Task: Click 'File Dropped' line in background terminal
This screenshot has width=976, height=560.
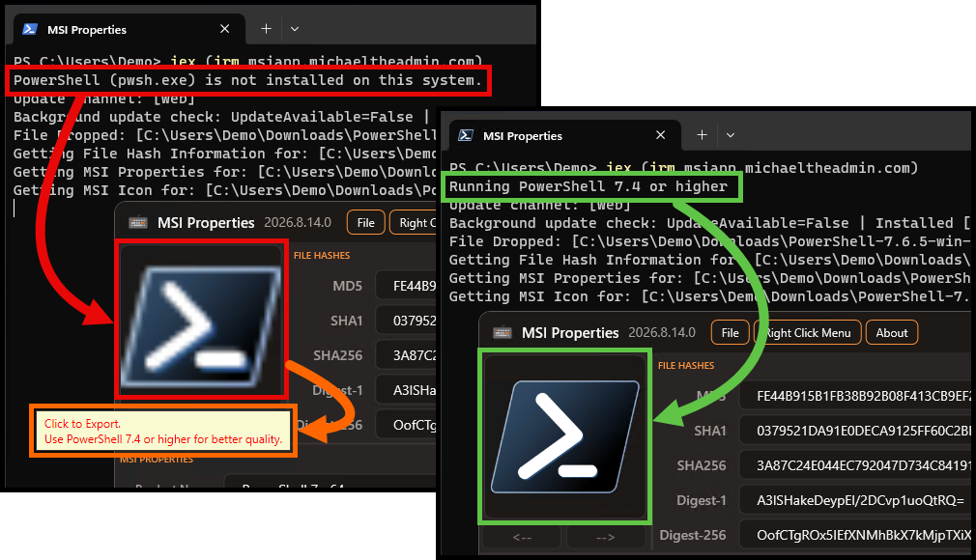Action: [x=225, y=135]
